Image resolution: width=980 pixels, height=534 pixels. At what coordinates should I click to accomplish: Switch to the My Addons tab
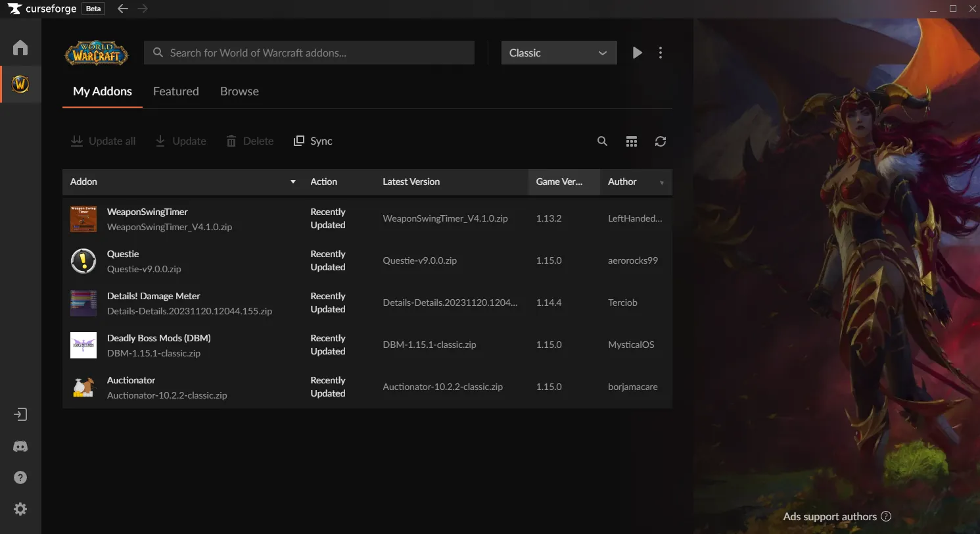[103, 91]
